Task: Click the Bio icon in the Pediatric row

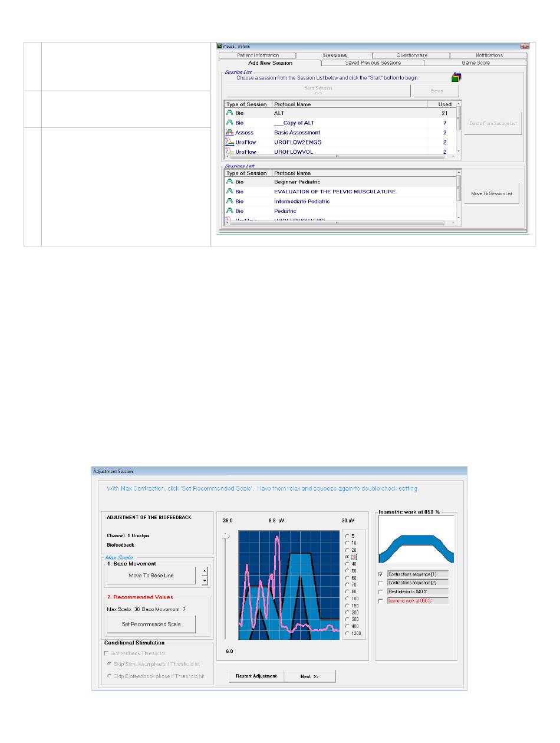Action: 230,211
